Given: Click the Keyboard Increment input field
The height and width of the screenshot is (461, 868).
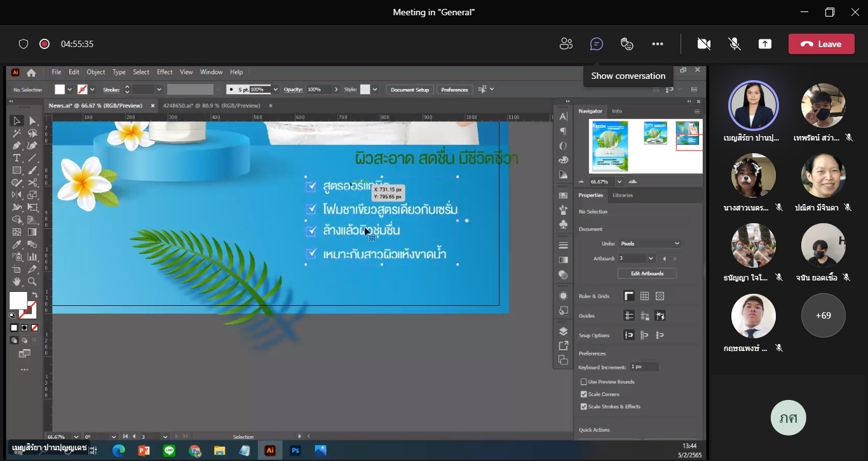Looking at the screenshot, I should [644, 367].
